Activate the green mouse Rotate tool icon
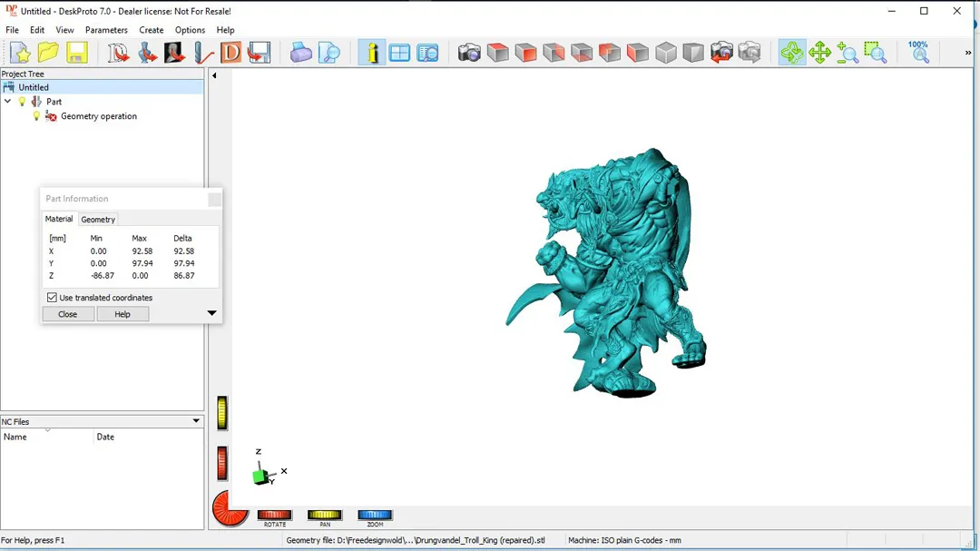980x551 pixels. pos(792,53)
